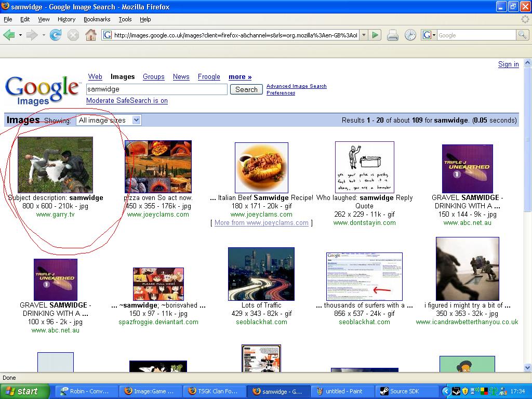Click the Sign in link
532x399 pixels.
coord(508,64)
